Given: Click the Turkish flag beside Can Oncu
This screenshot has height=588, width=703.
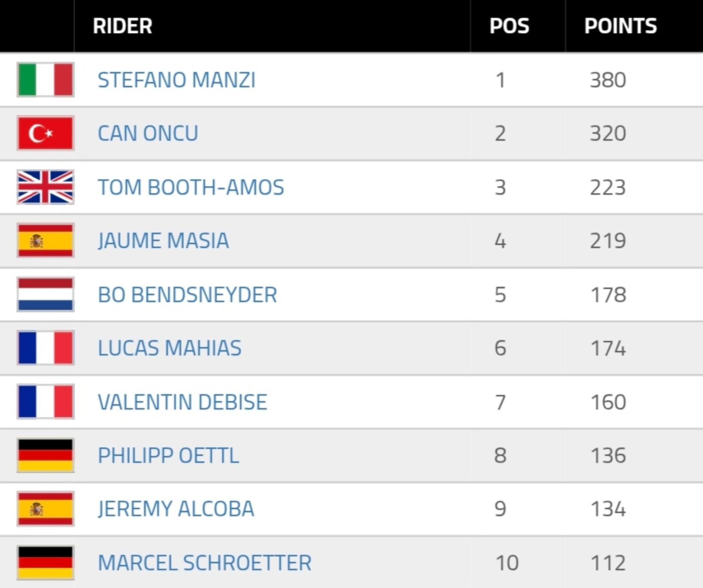Looking at the screenshot, I should [45, 133].
